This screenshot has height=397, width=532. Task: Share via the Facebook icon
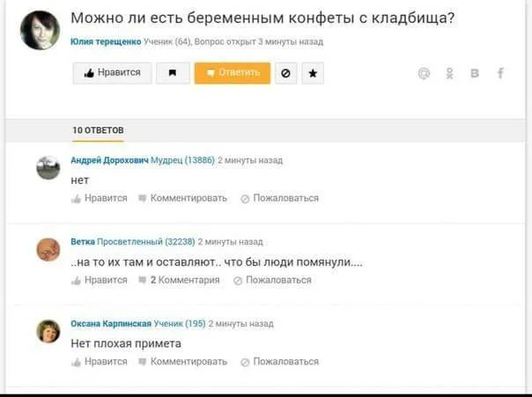(500, 74)
